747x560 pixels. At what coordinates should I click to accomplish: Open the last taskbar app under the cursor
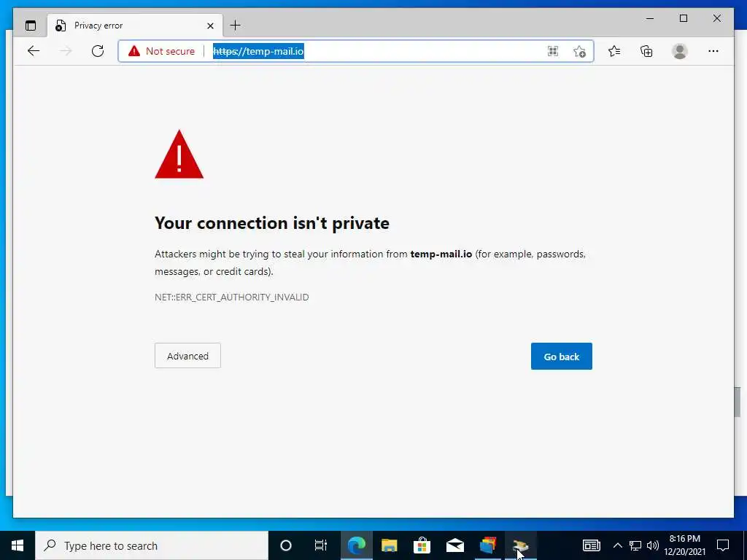click(521, 545)
